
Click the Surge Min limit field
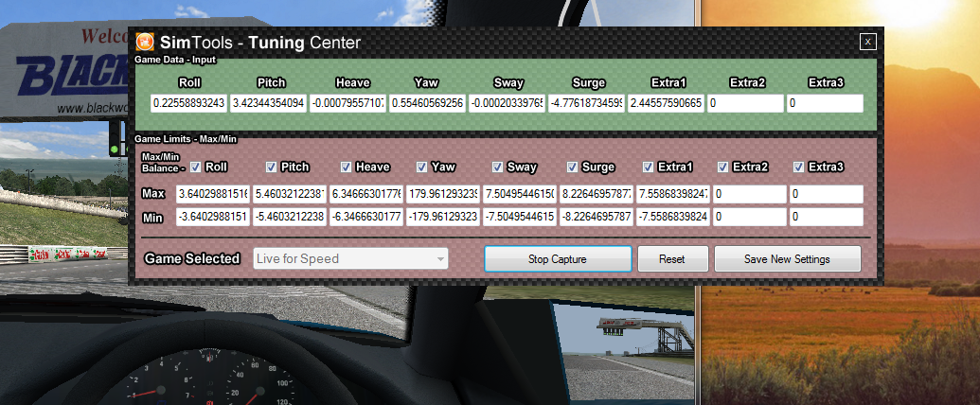click(x=597, y=218)
